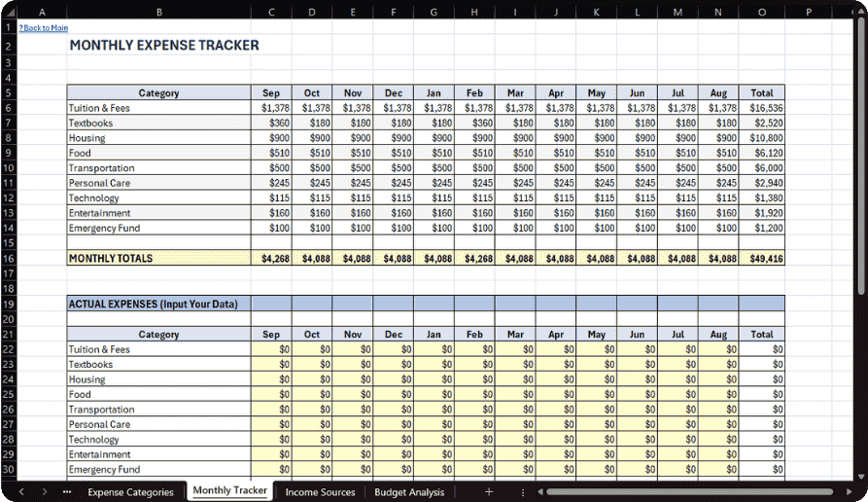
Task: Follow the Back to Main link
Action: pos(44,28)
